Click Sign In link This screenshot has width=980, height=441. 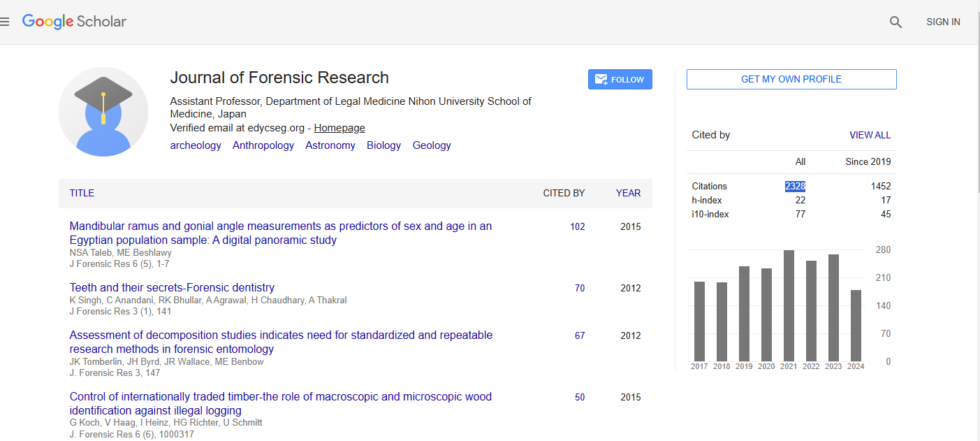pyautogui.click(x=942, y=22)
